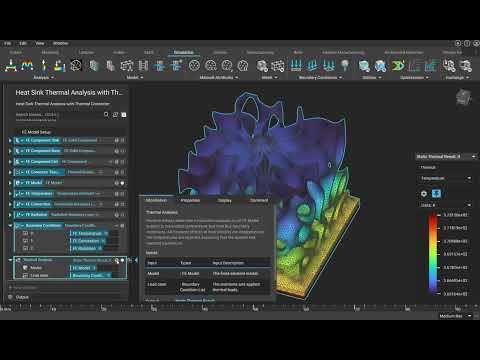480x360 pixels.
Task: Open the Edit menu
Action: click(23, 43)
